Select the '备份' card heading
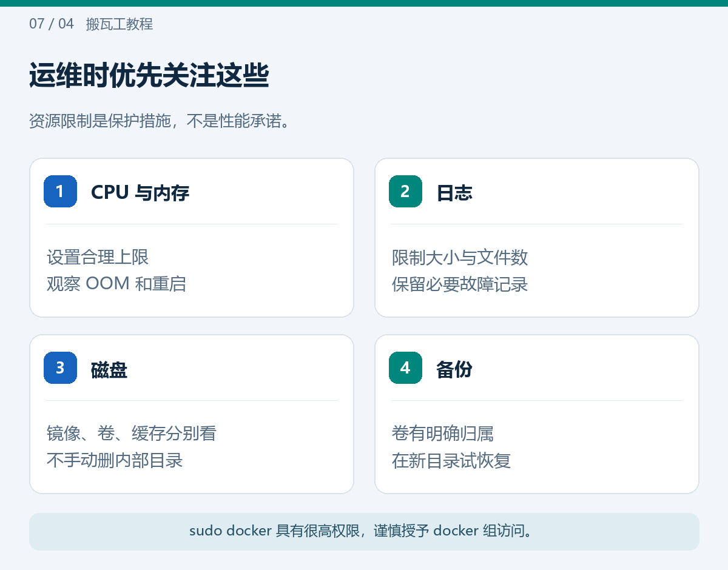Viewport: 728px width, 570px height. coord(454,369)
